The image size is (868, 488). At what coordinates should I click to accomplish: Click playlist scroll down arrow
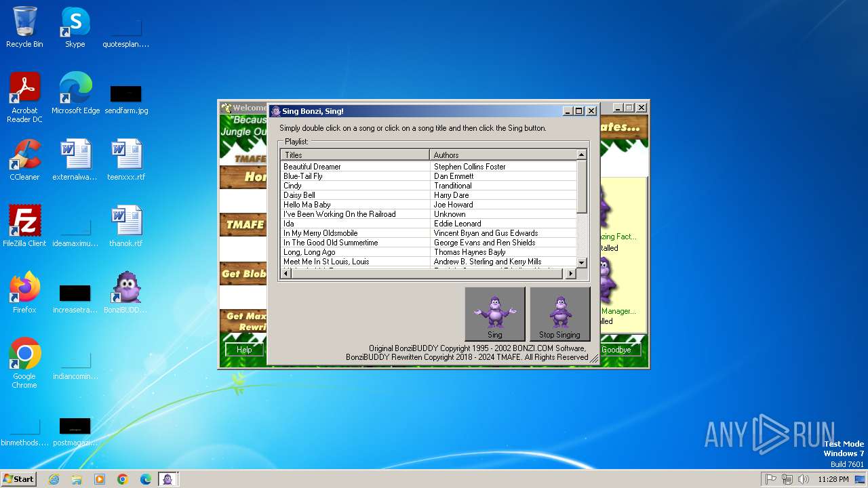(581, 262)
